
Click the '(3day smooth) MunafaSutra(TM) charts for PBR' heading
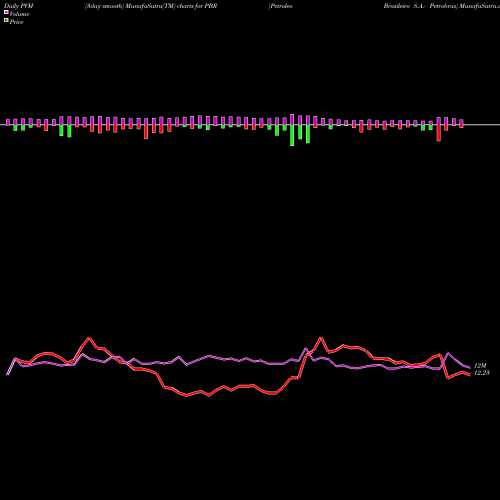click(151, 6)
